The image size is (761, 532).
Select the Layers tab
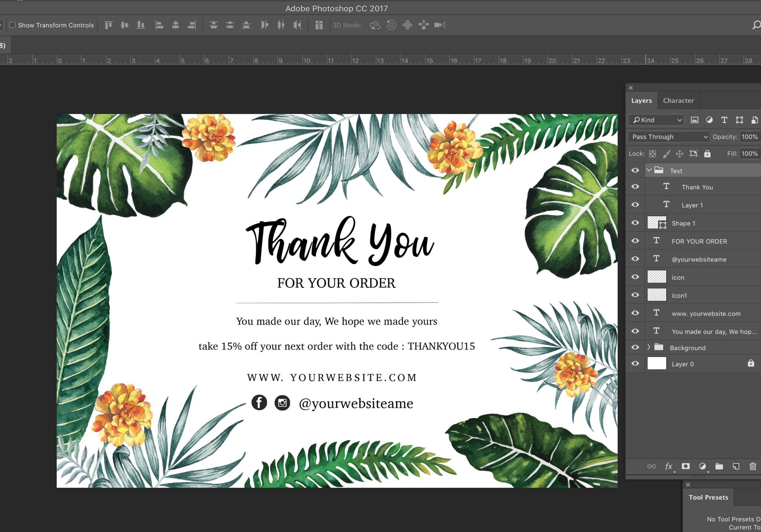[x=642, y=100]
